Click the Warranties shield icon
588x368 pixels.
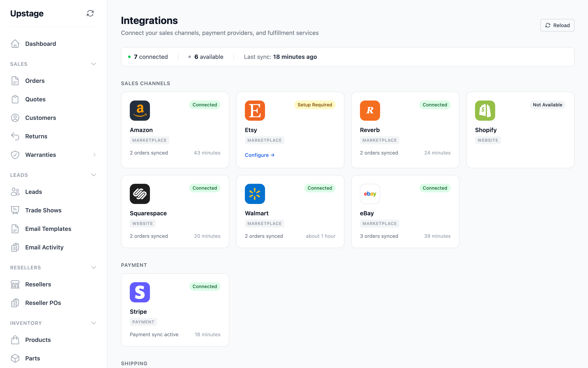tap(15, 155)
